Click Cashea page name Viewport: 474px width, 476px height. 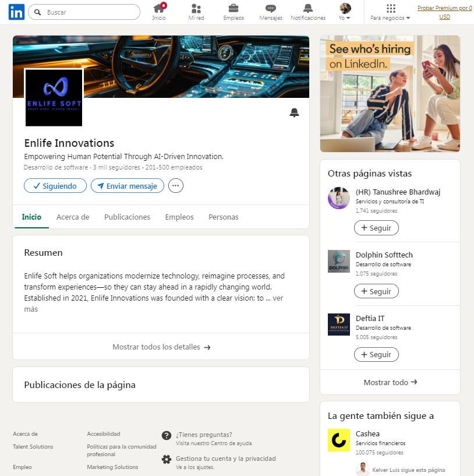[367, 434]
